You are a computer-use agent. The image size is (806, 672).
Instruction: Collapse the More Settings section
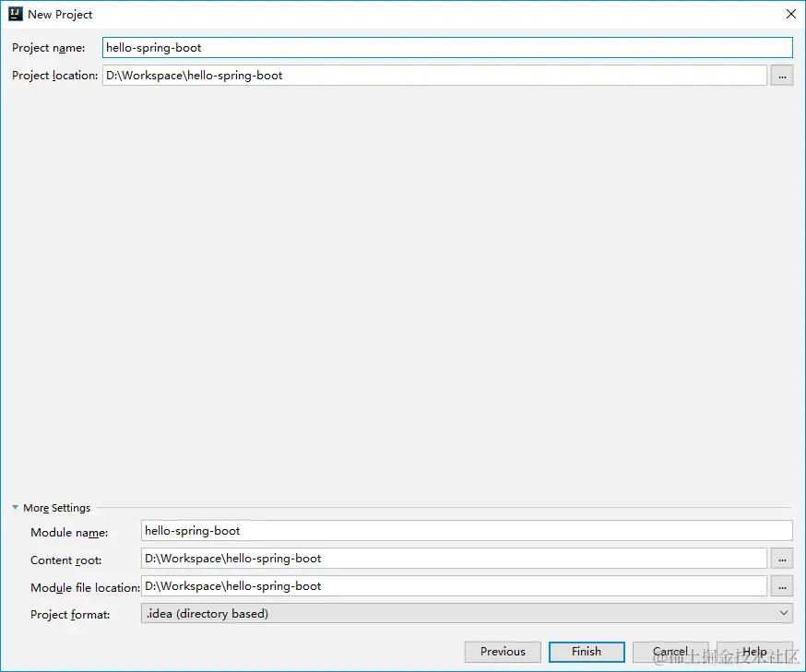coord(15,507)
